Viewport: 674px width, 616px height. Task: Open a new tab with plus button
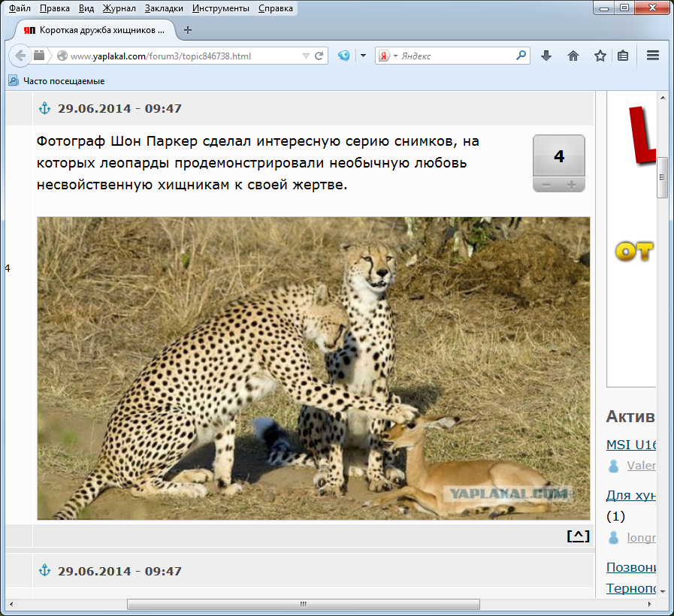click(x=188, y=30)
